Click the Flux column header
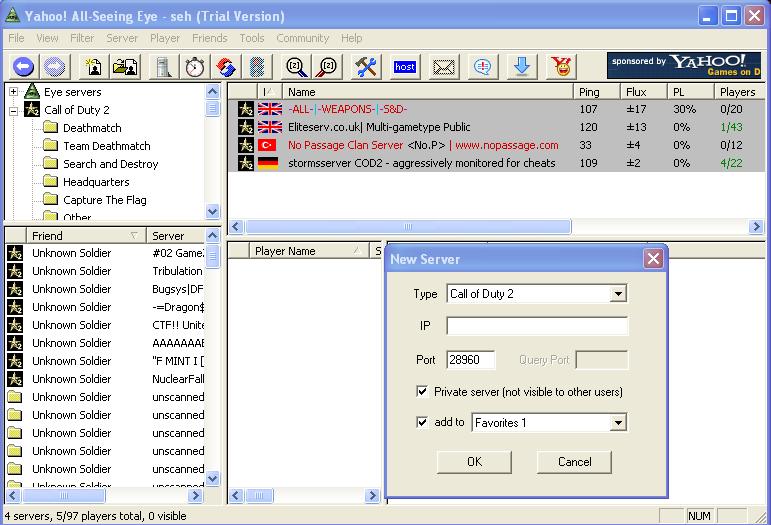 coord(643,91)
